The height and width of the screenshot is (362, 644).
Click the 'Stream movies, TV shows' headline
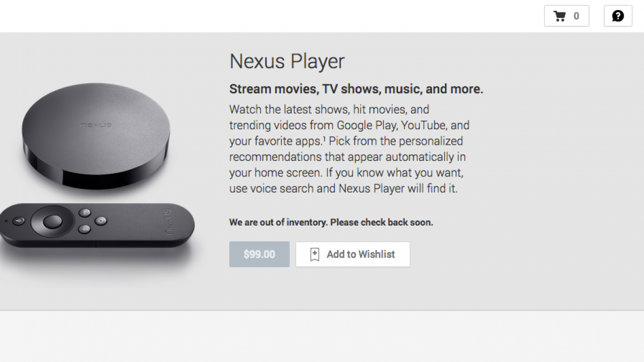[356, 89]
